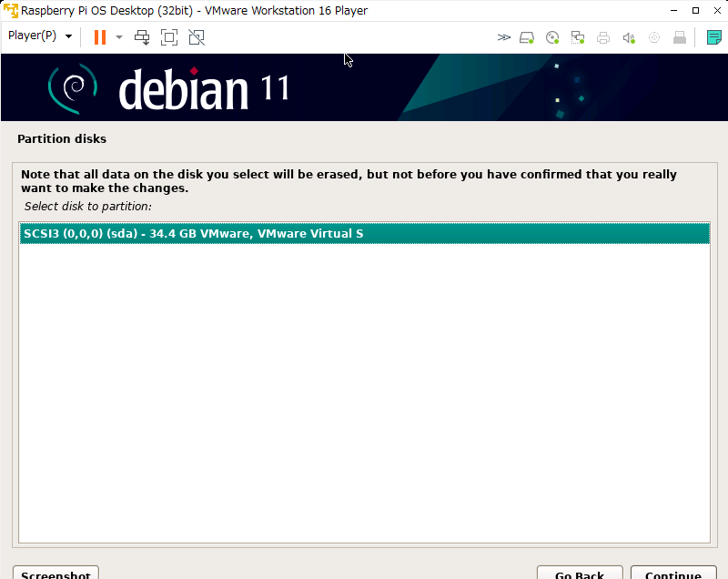Click the VMware Workstation Player title icon
The width and height of the screenshot is (728, 579).
pos(10,10)
